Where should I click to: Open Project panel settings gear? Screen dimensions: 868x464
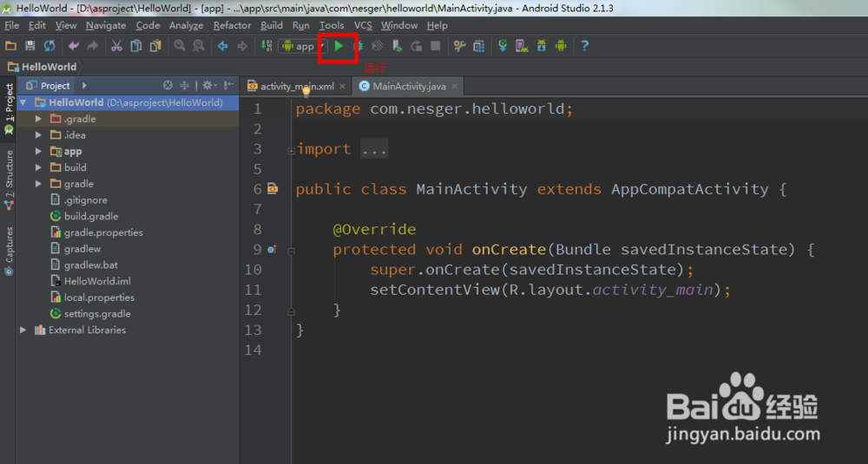coord(208,85)
